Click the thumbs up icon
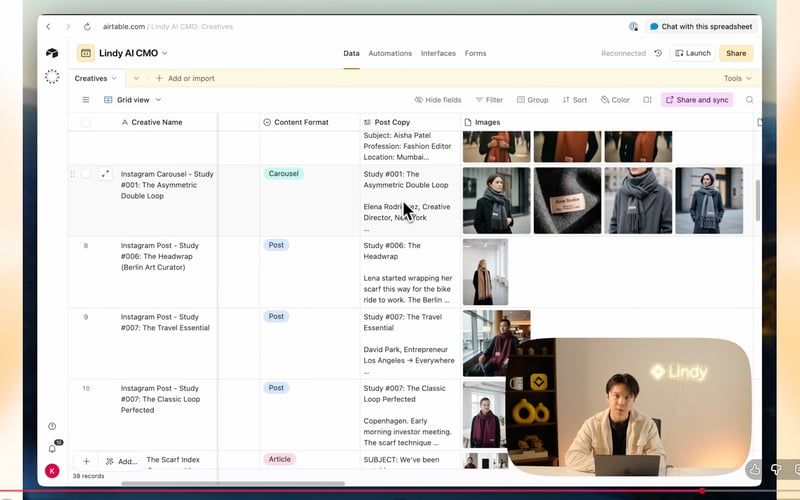The width and height of the screenshot is (800, 500). tap(755, 469)
